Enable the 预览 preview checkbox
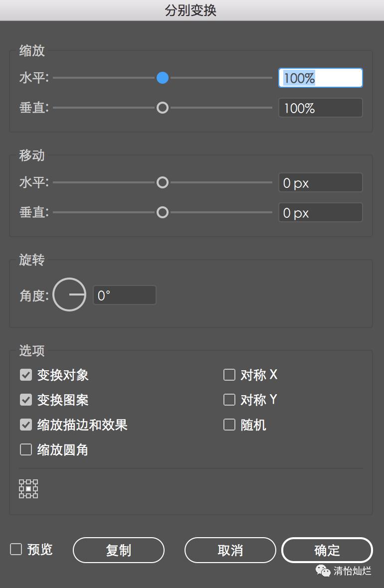 pos(16,550)
